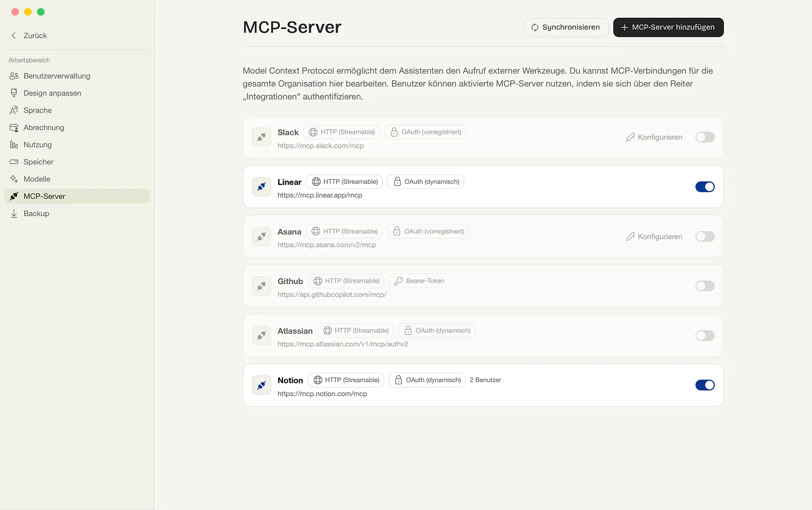Click the Asana server plug icon
The image size is (812, 510).
(x=262, y=236)
